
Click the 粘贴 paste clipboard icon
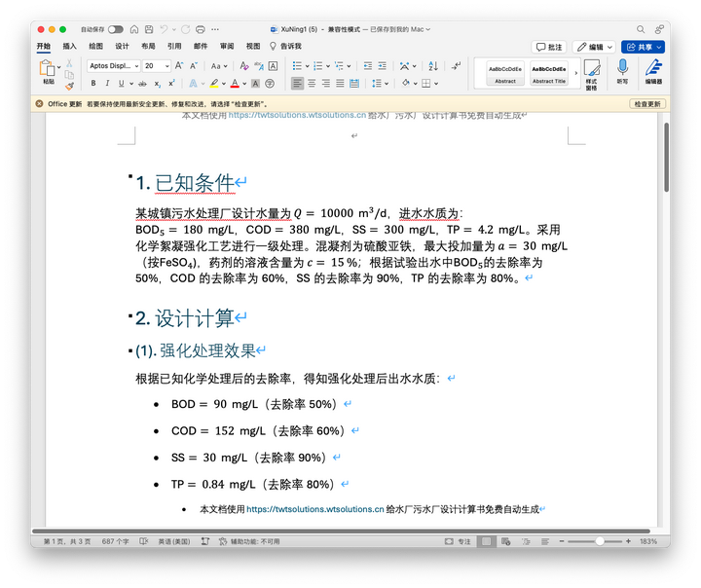point(47,68)
